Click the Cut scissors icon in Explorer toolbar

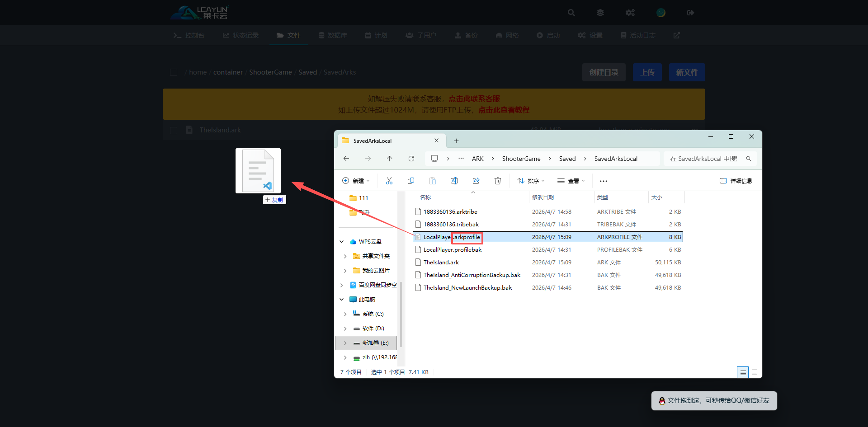pos(389,181)
